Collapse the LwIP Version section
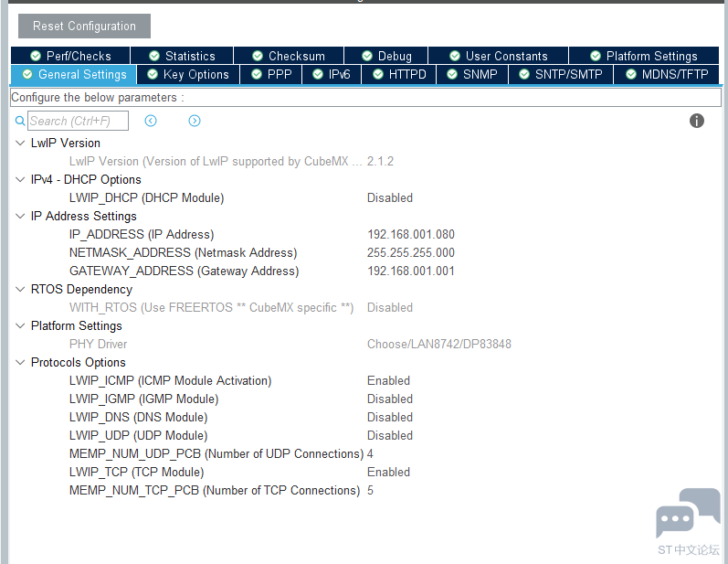 coord(20,144)
